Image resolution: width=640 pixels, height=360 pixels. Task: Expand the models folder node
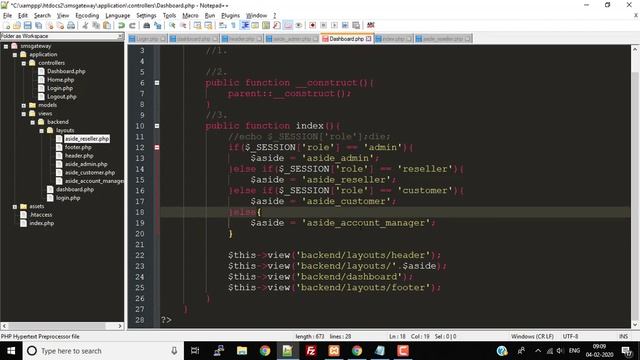coord(24,105)
